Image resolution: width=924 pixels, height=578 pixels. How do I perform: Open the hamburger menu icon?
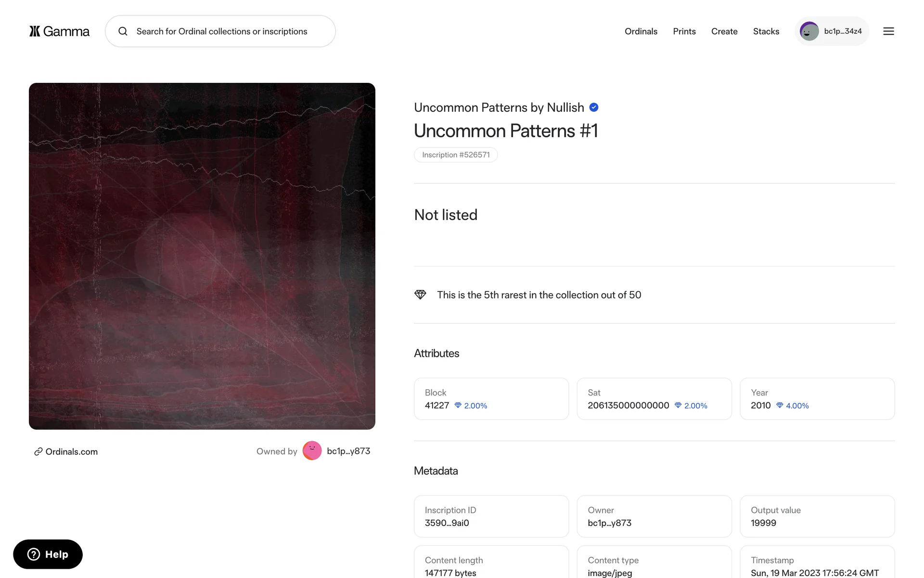click(x=888, y=31)
